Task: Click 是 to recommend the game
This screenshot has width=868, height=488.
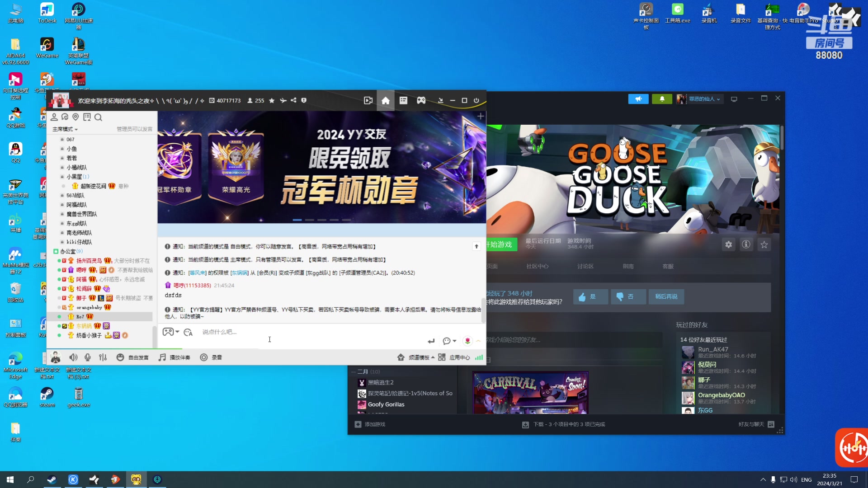Action: click(x=590, y=296)
